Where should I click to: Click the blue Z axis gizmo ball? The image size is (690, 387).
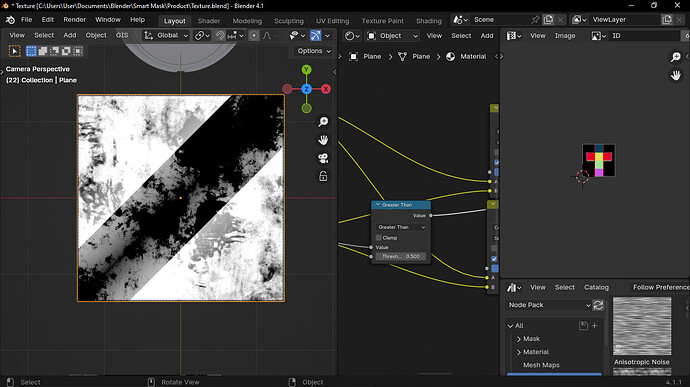click(x=307, y=89)
